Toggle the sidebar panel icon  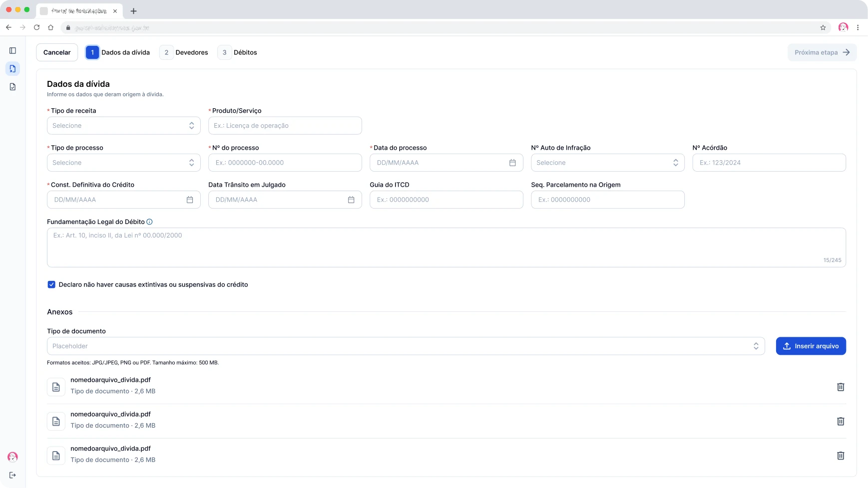tap(12, 50)
